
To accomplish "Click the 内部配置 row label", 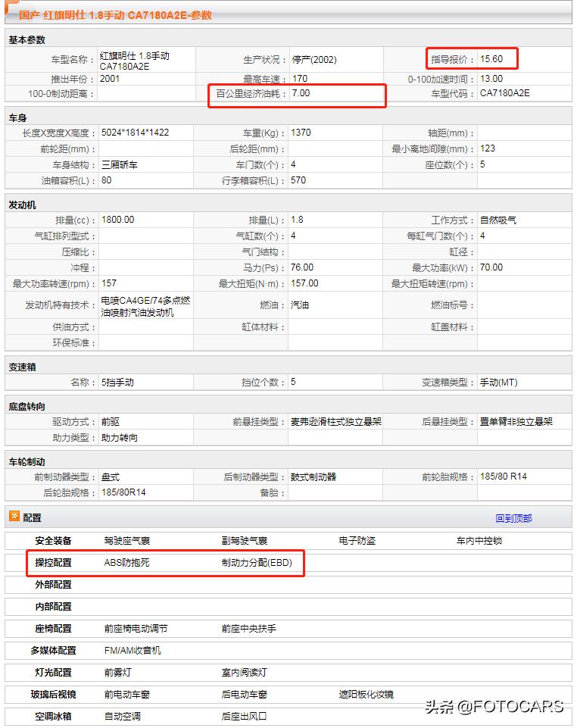I will click(x=53, y=606).
